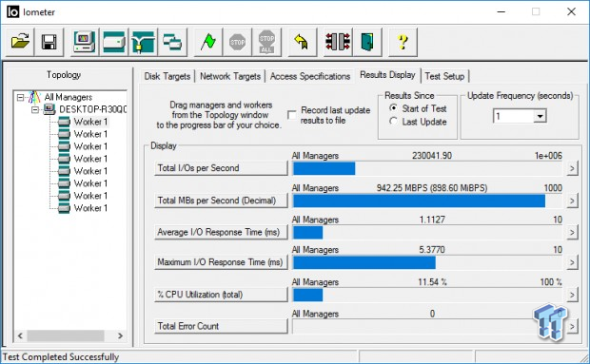
Task: Switch to the Disk Targets tab
Action: pos(167,76)
